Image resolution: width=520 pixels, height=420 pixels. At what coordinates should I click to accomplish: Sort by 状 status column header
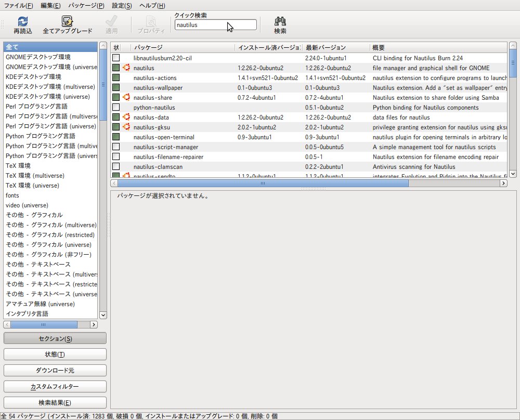point(116,47)
